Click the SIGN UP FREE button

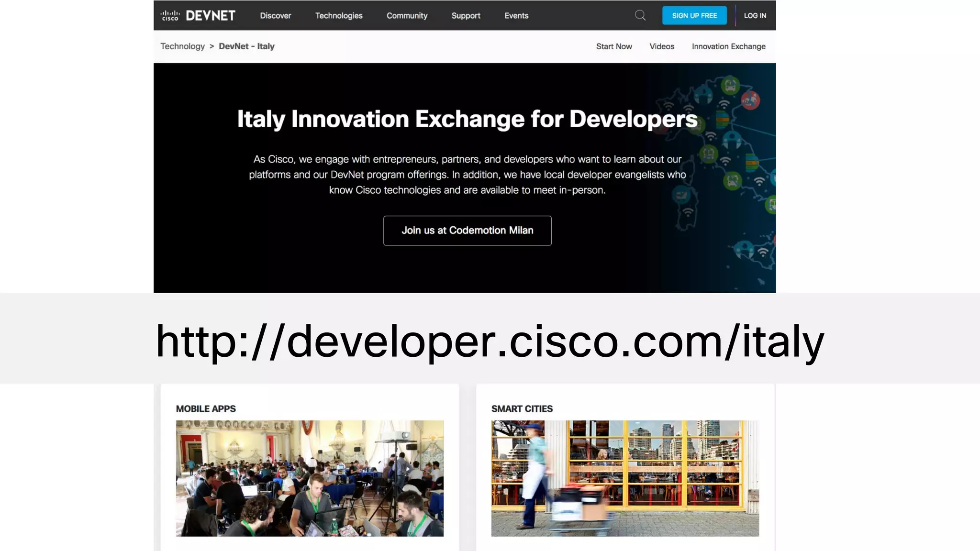point(694,15)
